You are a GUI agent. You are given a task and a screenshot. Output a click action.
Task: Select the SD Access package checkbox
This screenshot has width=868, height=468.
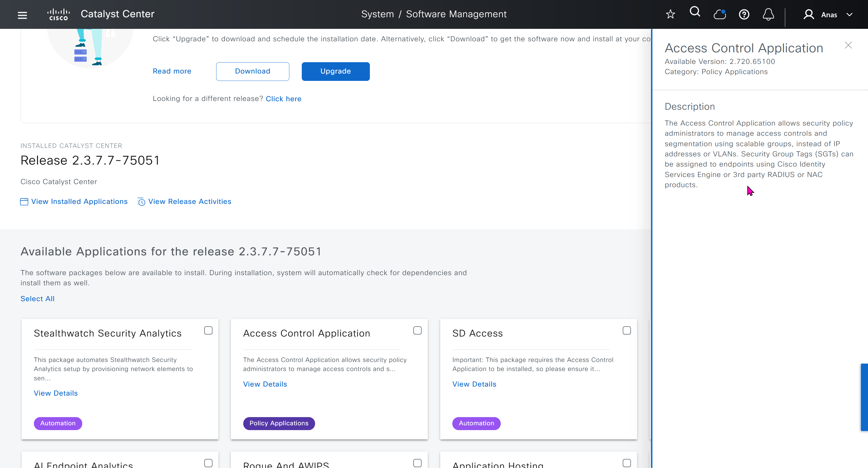626,331
